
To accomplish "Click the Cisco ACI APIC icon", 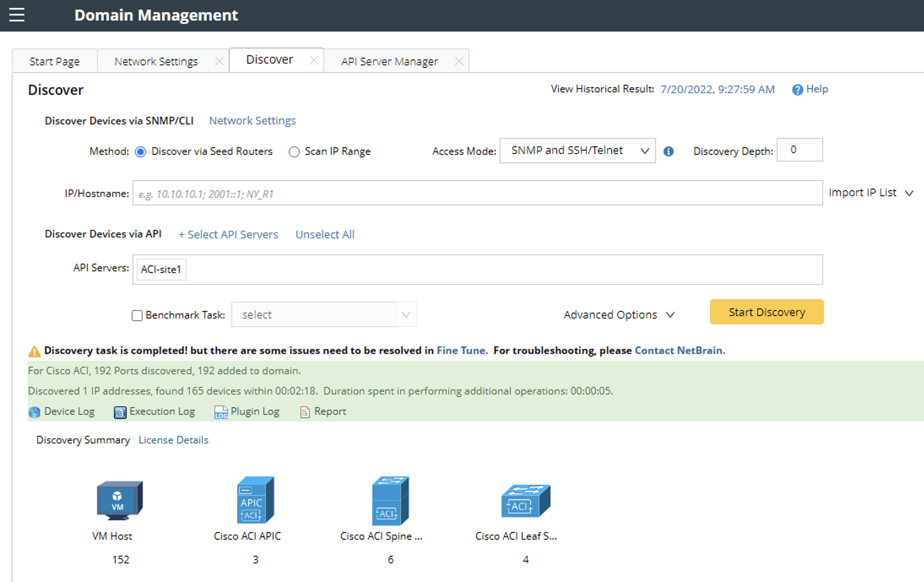I will pyautogui.click(x=255, y=500).
